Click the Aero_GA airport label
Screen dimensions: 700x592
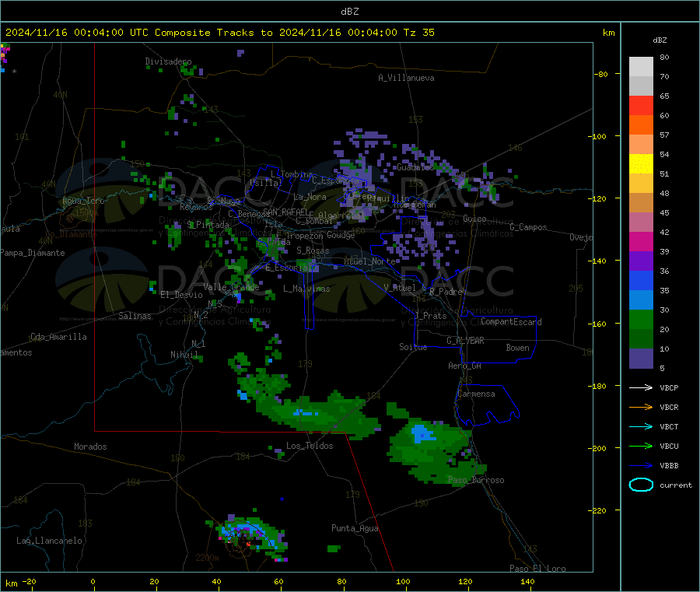click(464, 366)
